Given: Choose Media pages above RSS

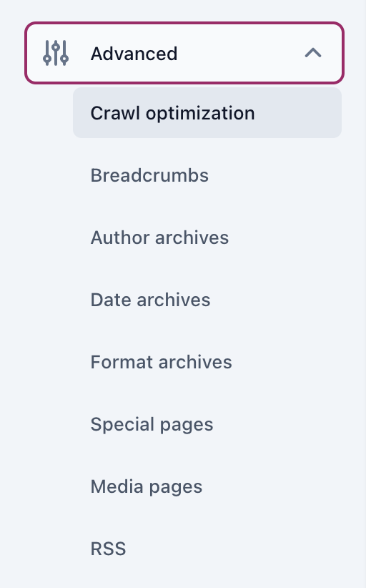Looking at the screenshot, I should pyautogui.click(x=207, y=486).
